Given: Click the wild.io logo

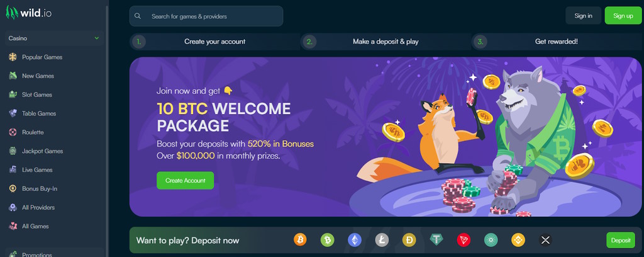Looking at the screenshot, I should pos(29,13).
